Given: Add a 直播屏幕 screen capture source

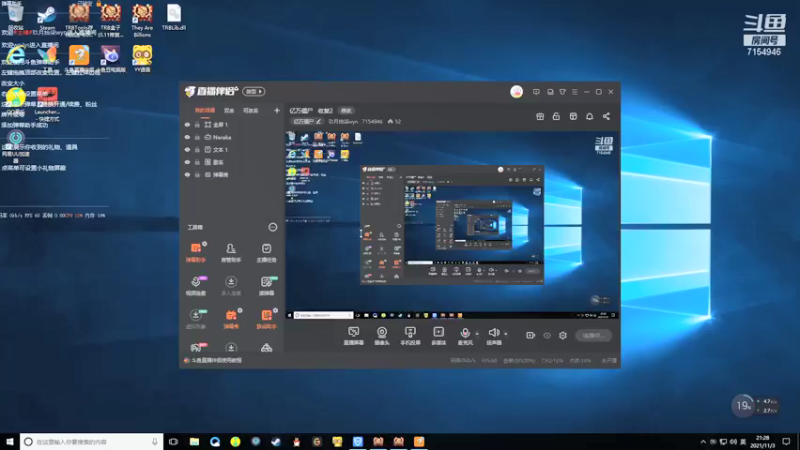Looking at the screenshot, I should (x=353, y=336).
